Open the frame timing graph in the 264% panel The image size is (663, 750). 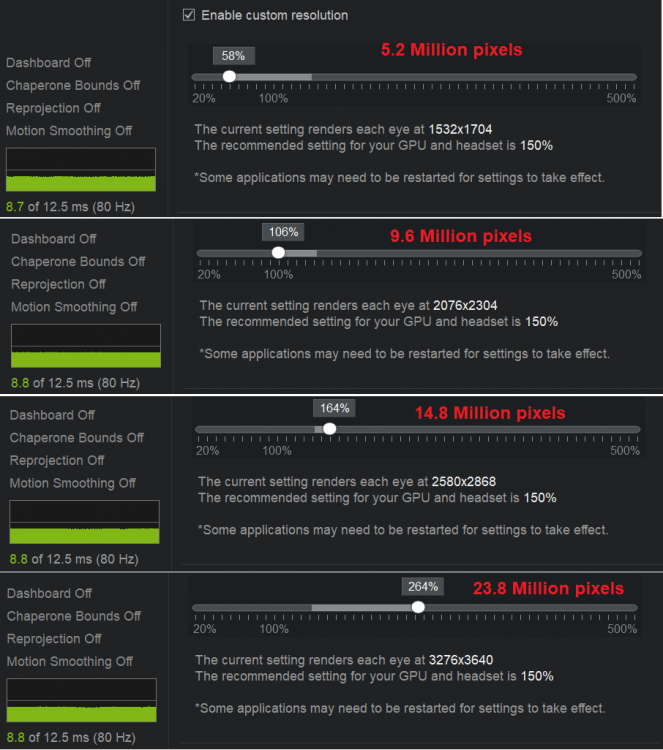click(x=81, y=700)
